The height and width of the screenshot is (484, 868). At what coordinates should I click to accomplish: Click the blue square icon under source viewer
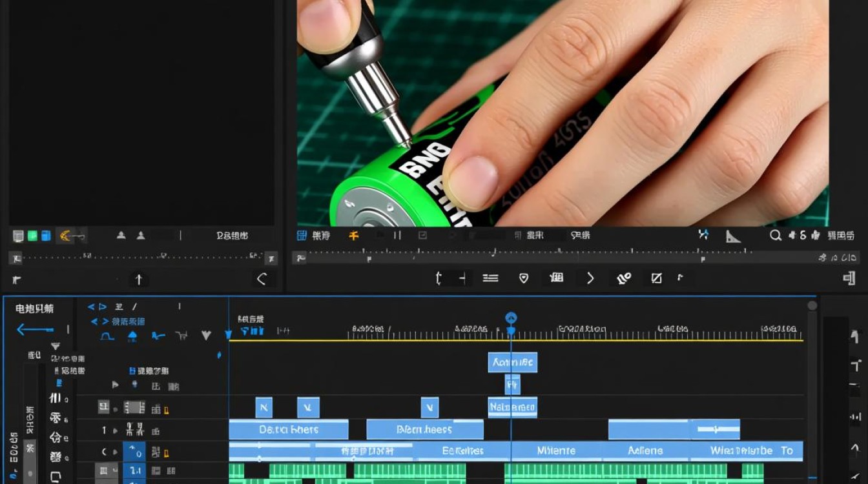pyautogui.click(x=46, y=236)
